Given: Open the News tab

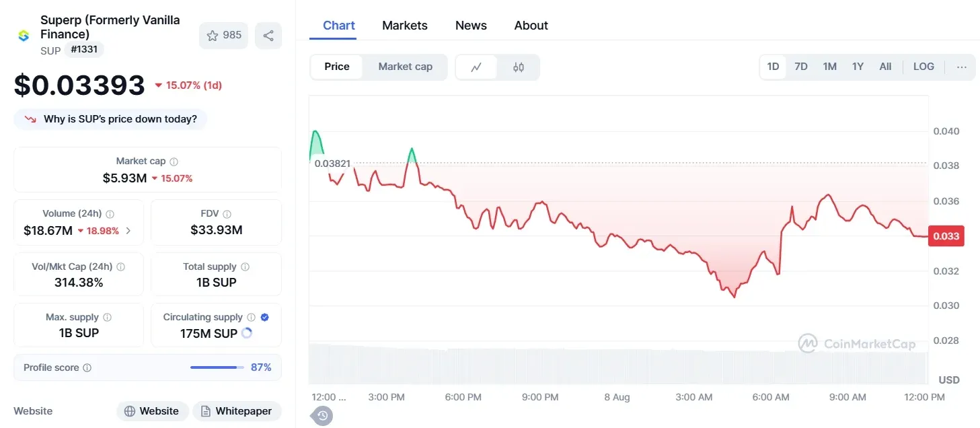Looking at the screenshot, I should (x=470, y=25).
